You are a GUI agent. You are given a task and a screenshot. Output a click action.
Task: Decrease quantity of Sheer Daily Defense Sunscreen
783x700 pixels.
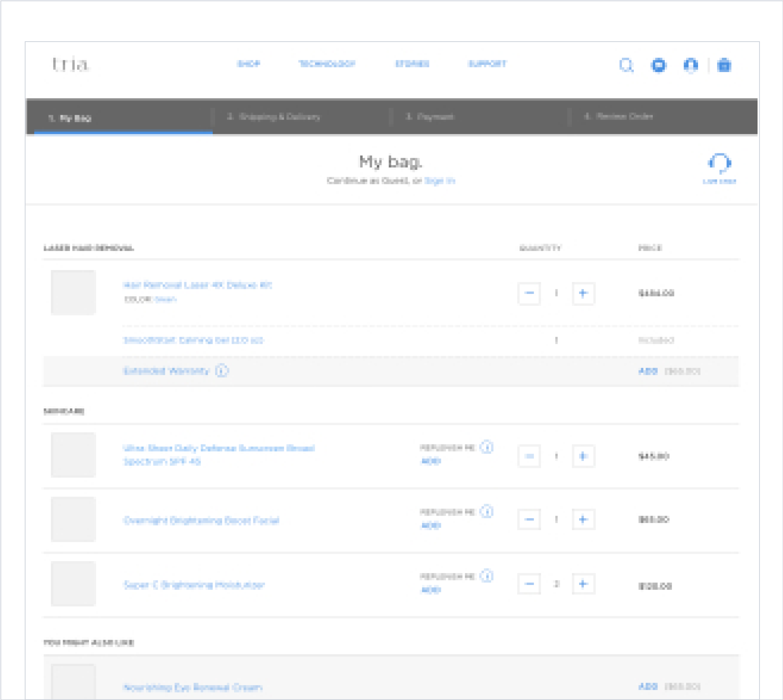[529, 456]
